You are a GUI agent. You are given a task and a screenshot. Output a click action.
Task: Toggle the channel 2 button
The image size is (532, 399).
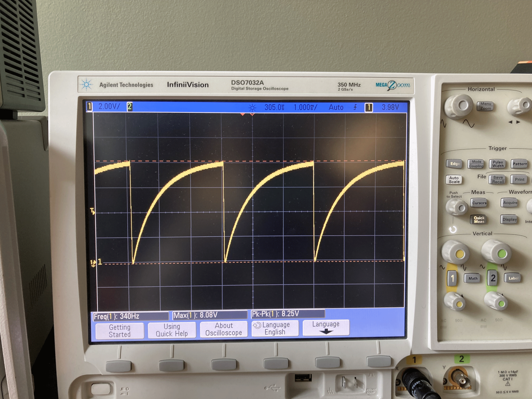[493, 278]
